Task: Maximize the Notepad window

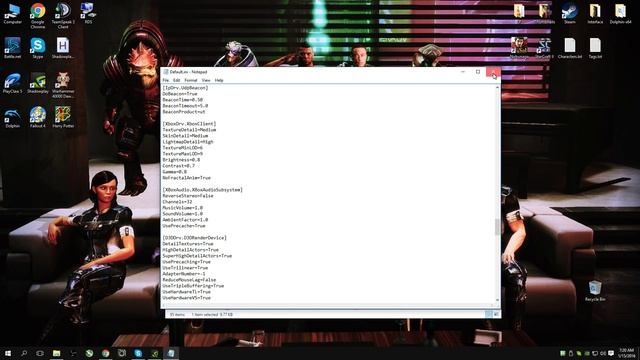Action: click(x=478, y=72)
